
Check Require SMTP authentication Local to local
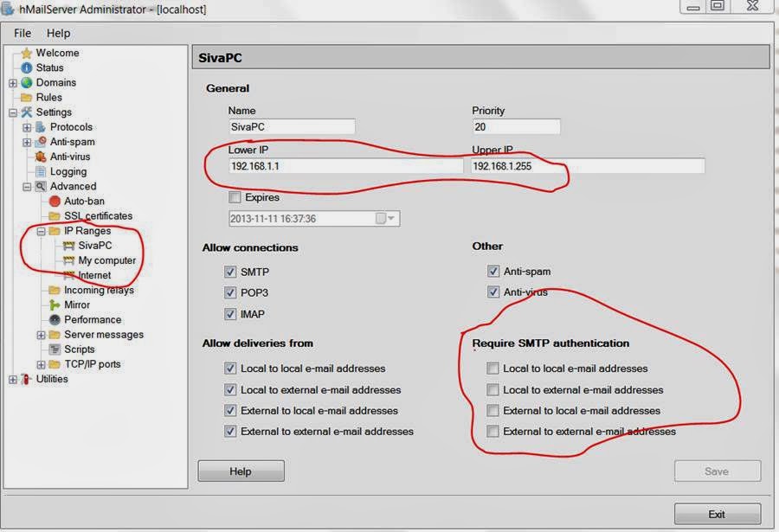[x=493, y=369]
